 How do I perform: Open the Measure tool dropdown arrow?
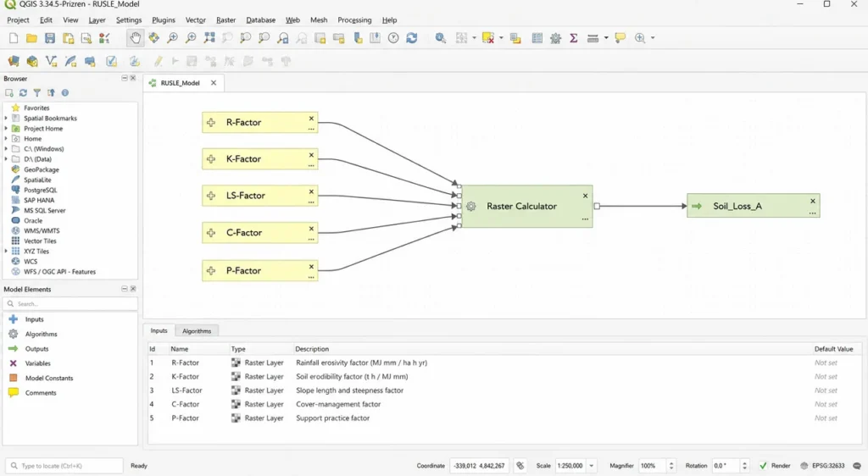[x=605, y=38]
